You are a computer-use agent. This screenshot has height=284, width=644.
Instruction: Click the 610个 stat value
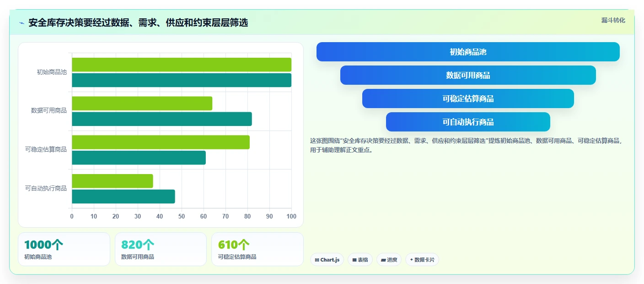pos(234,245)
